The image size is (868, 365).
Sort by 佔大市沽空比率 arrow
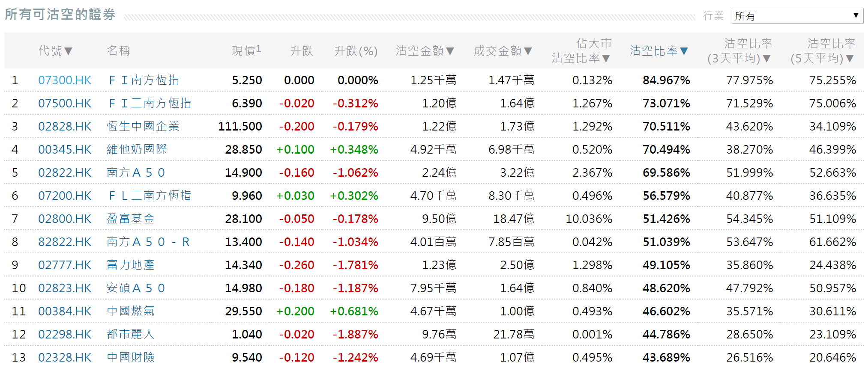[x=606, y=58]
